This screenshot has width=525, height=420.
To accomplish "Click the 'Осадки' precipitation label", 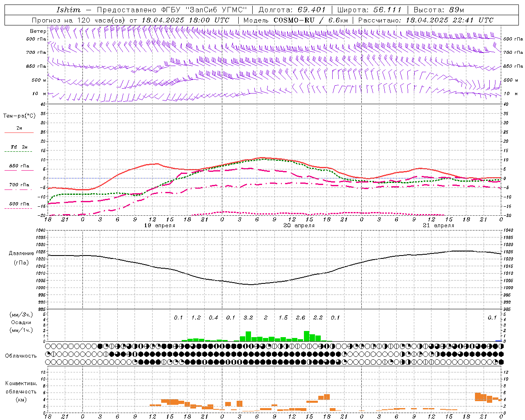I will tap(21, 322).
